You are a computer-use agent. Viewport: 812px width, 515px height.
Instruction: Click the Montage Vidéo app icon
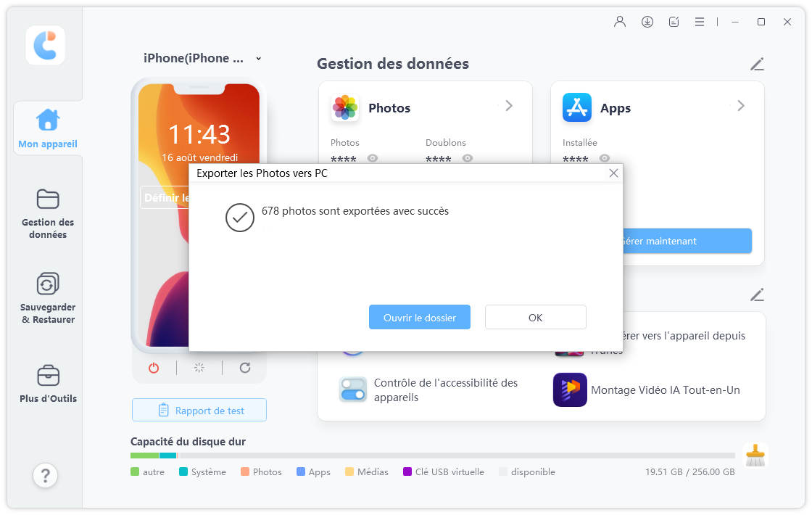570,390
